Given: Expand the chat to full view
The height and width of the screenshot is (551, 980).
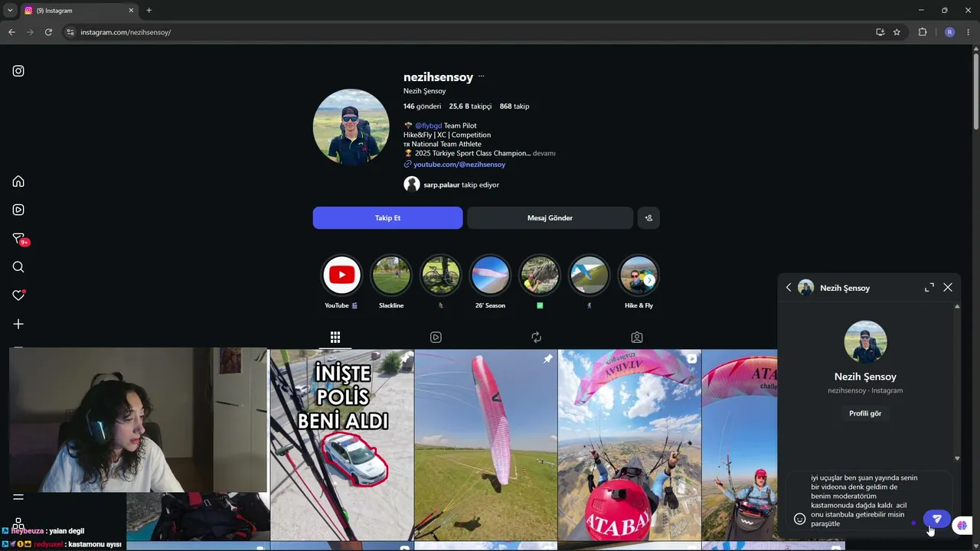Looking at the screenshot, I should pos(929,288).
